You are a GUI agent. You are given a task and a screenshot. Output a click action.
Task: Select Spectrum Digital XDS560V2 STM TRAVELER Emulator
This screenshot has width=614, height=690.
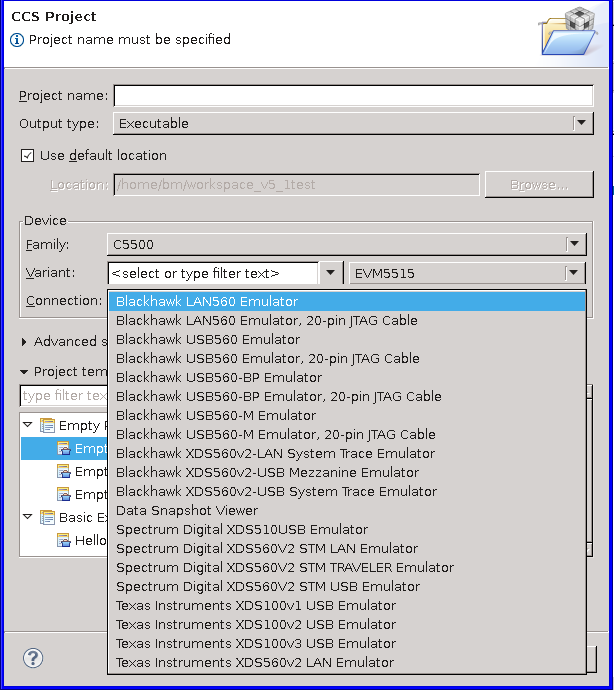pyautogui.click(x=347, y=567)
